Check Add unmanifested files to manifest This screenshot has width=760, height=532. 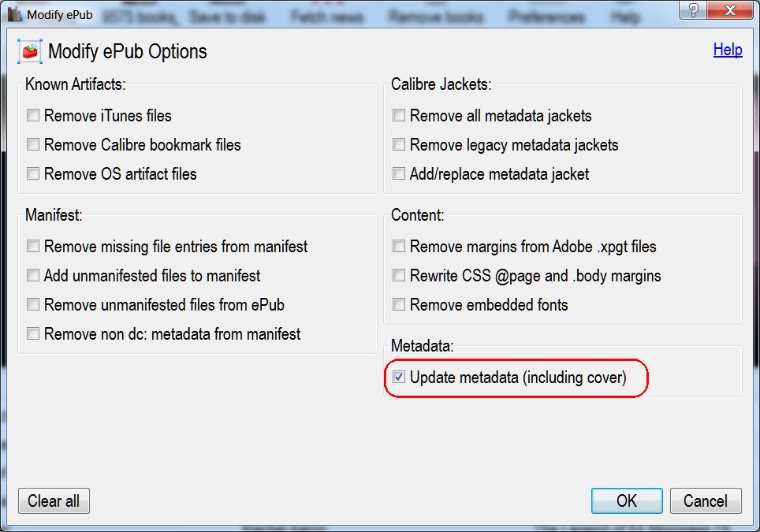click(x=33, y=276)
